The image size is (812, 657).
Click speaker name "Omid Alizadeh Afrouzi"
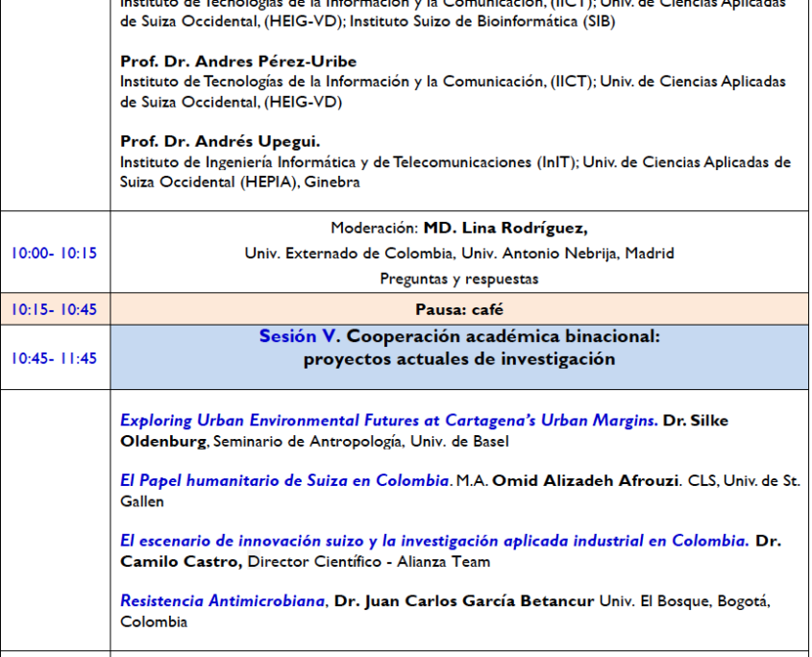(x=586, y=480)
